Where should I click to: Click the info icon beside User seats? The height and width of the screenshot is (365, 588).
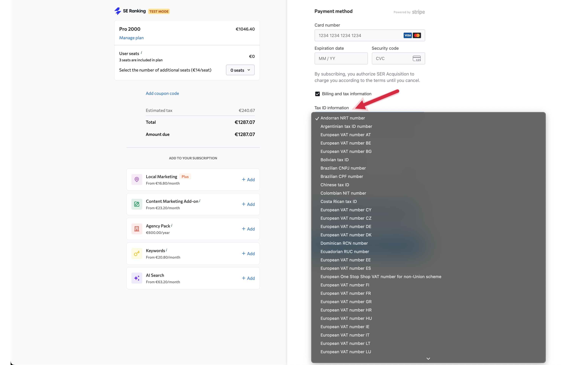click(x=141, y=52)
